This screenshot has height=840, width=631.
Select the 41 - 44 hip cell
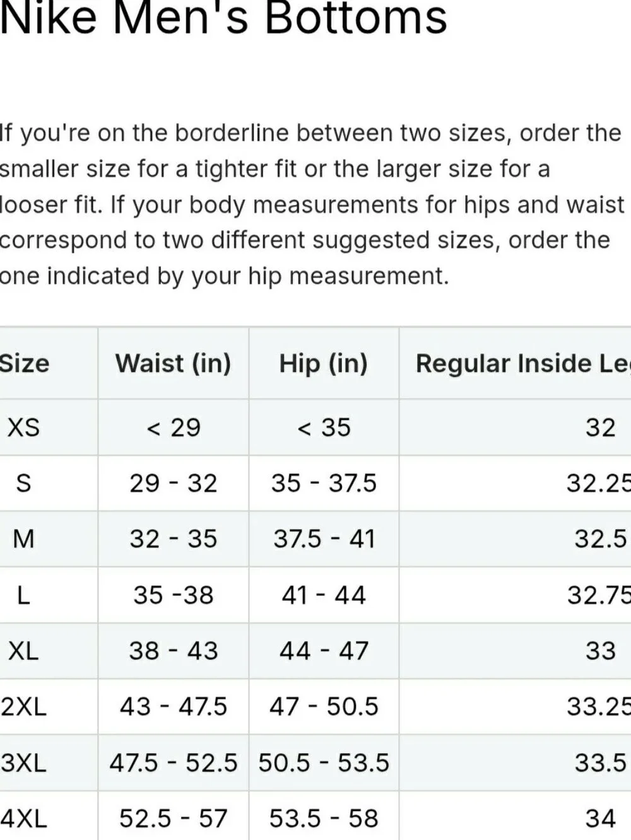pos(324,595)
